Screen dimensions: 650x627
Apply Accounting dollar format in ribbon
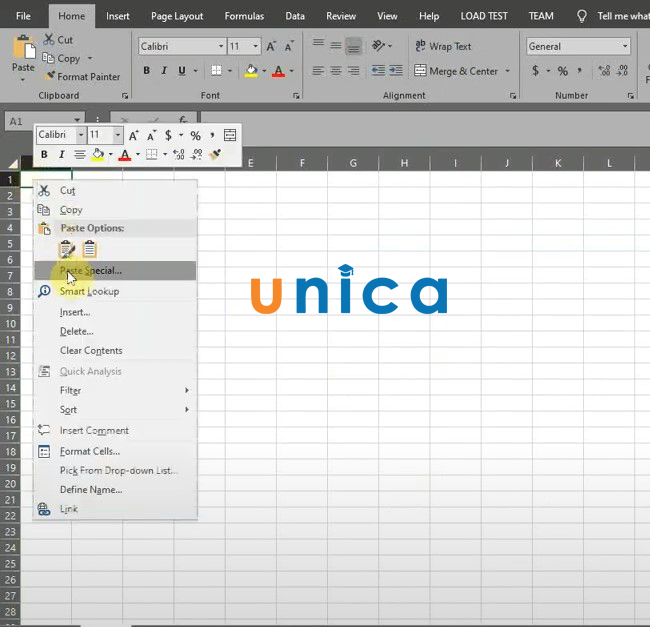[x=535, y=70]
